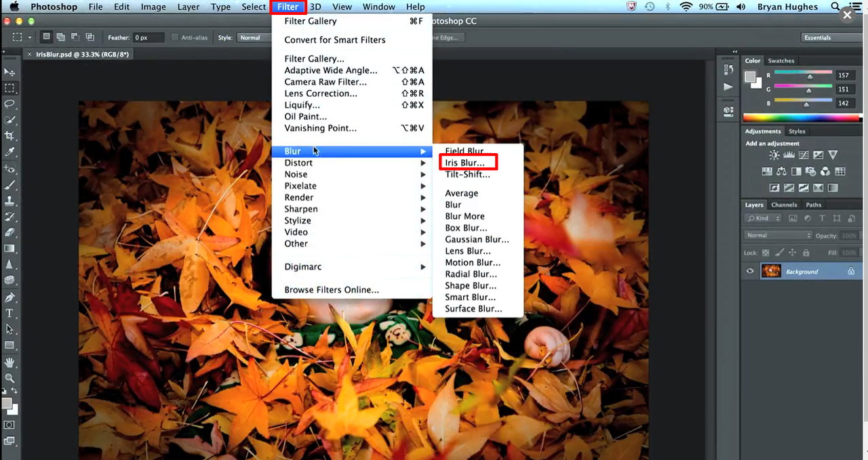Select the Brush tool
Image resolution: width=868 pixels, height=460 pixels.
(x=9, y=184)
